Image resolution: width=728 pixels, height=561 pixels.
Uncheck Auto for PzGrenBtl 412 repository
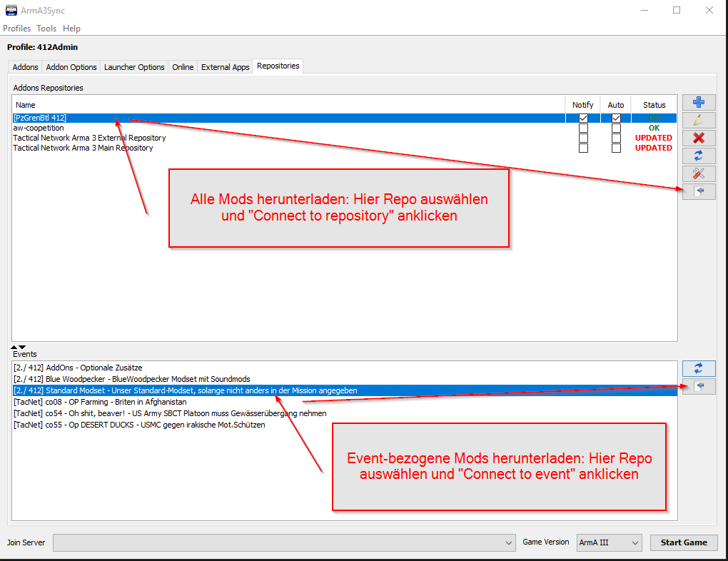(616, 118)
